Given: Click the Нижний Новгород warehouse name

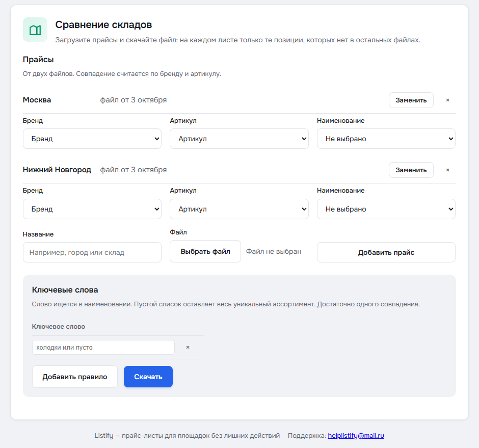Looking at the screenshot, I should pos(57,170).
